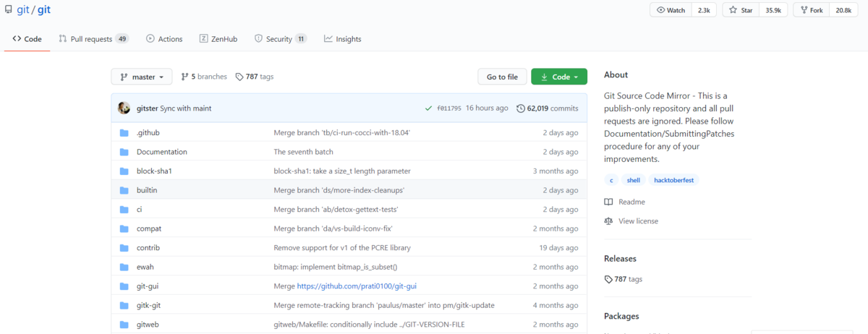The width and height of the screenshot is (868, 334).
Task: Click the Go to file button
Action: tap(502, 77)
